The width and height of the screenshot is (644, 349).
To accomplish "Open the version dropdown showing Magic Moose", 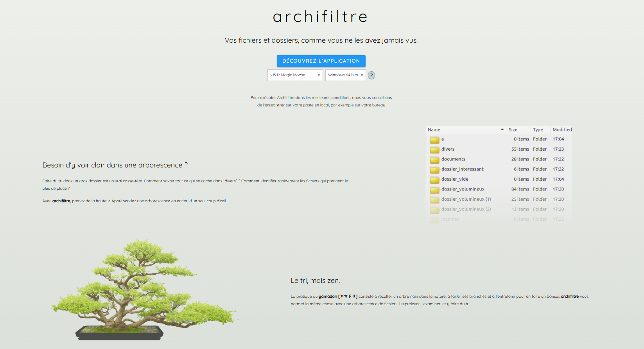I will click(x=295, y=75).
